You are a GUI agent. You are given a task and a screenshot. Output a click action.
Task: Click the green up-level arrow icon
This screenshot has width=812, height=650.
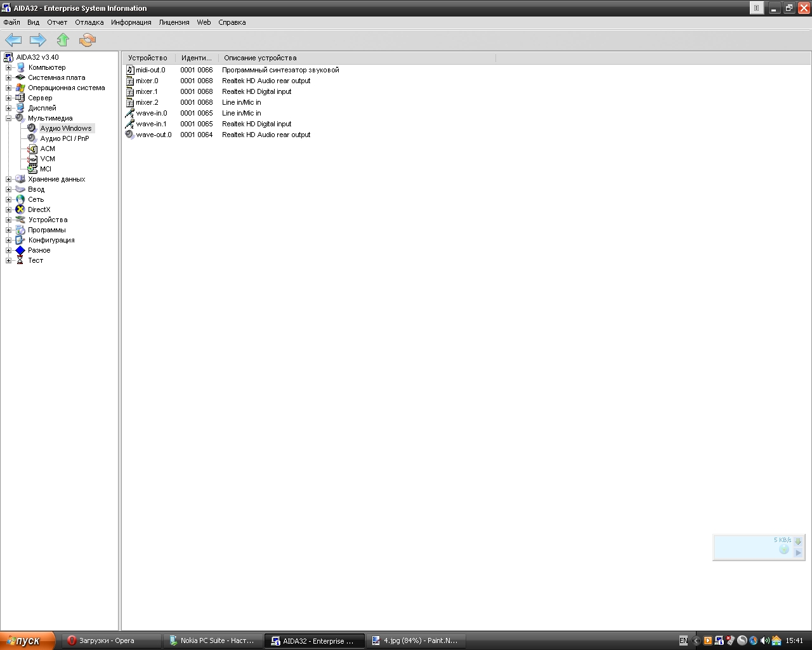(x=63, y=40)
